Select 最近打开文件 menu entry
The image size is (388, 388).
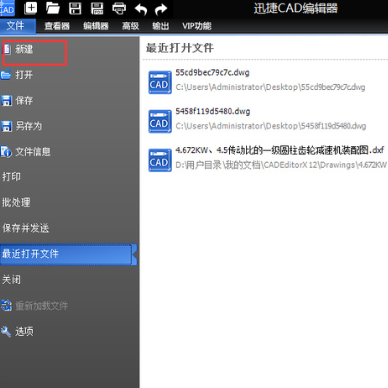(x=68, y=254)
